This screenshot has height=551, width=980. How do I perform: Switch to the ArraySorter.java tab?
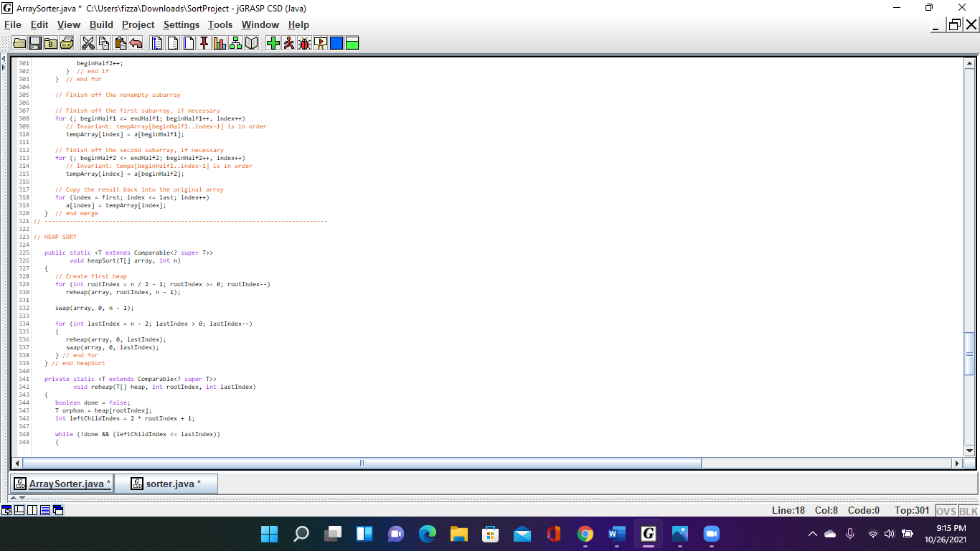pos(62,484)
